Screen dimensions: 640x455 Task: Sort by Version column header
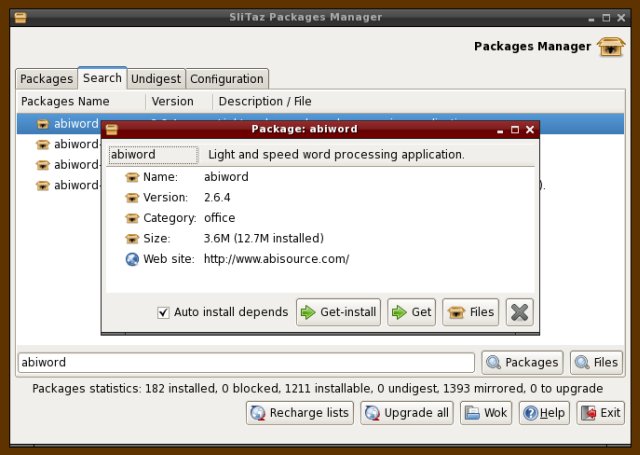click(x=179, y=101)
